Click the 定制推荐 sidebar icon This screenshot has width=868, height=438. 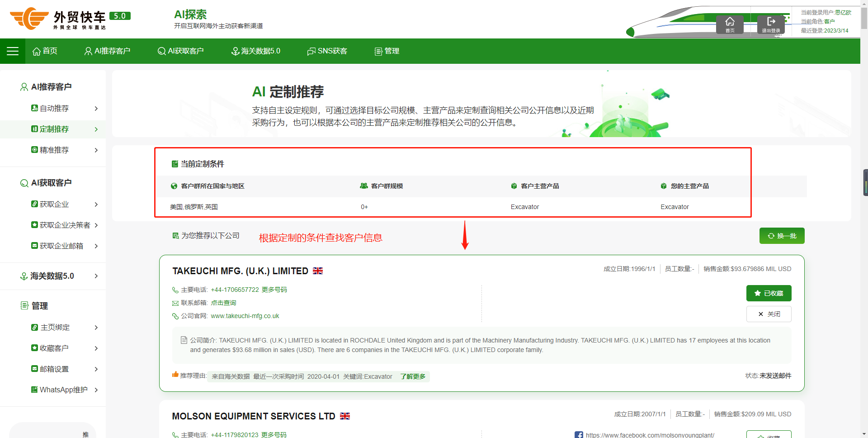tap(34, 129)
